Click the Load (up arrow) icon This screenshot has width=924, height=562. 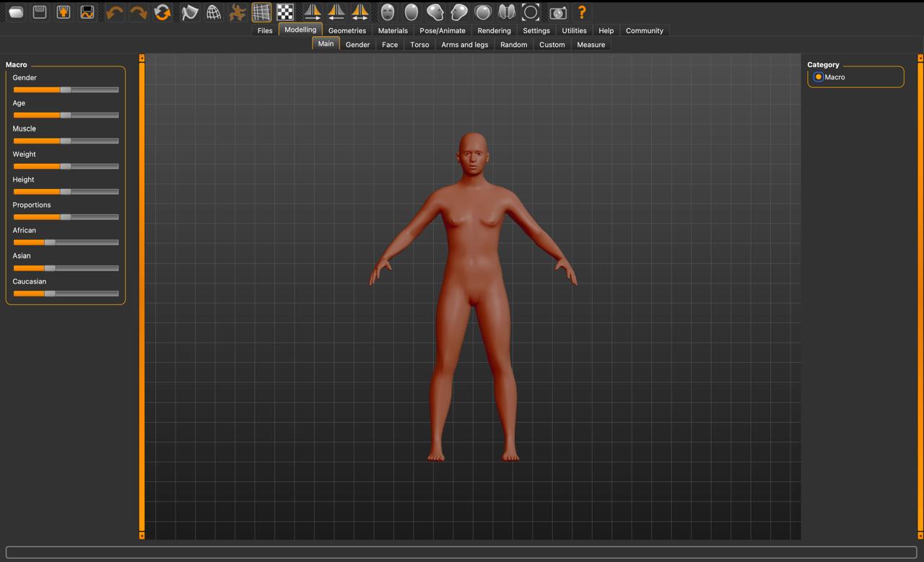click(64, 12)
